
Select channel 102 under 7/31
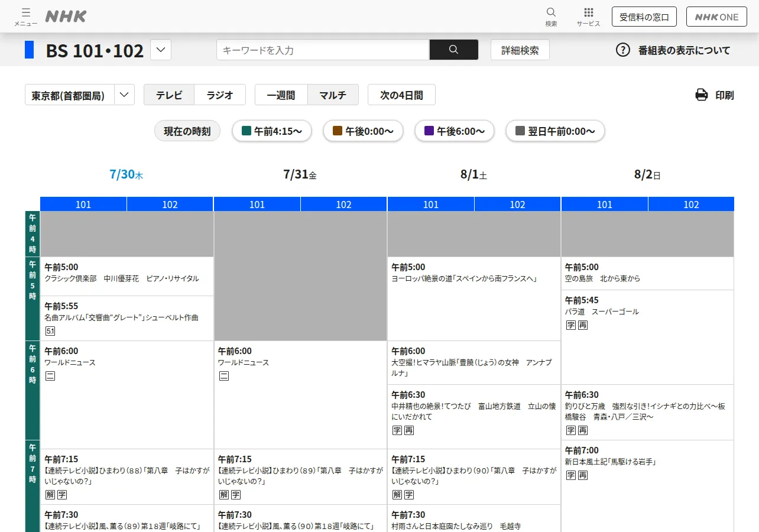[x=344, y=204]
